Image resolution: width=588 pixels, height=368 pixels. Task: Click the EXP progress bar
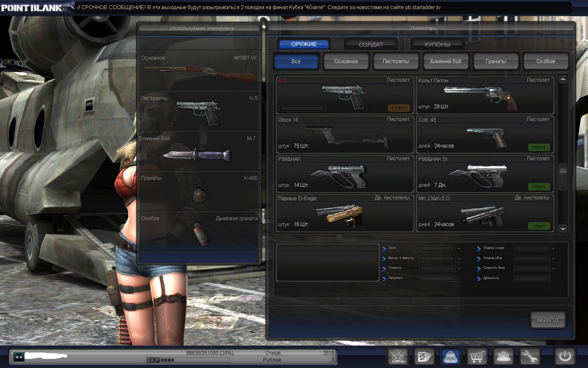pos(188,360)
